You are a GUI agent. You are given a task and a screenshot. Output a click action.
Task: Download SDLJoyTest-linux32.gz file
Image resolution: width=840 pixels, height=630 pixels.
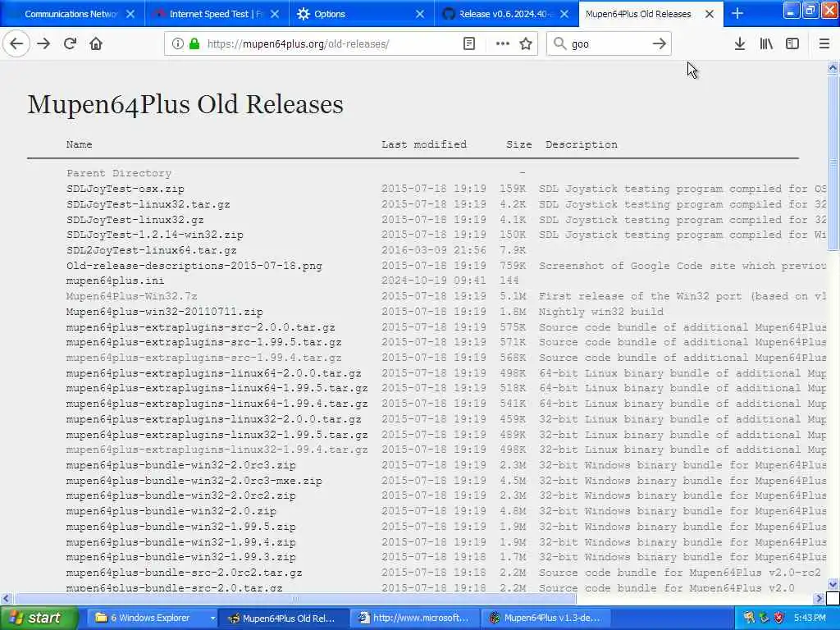pyautogui.click(x=135, y=220)
